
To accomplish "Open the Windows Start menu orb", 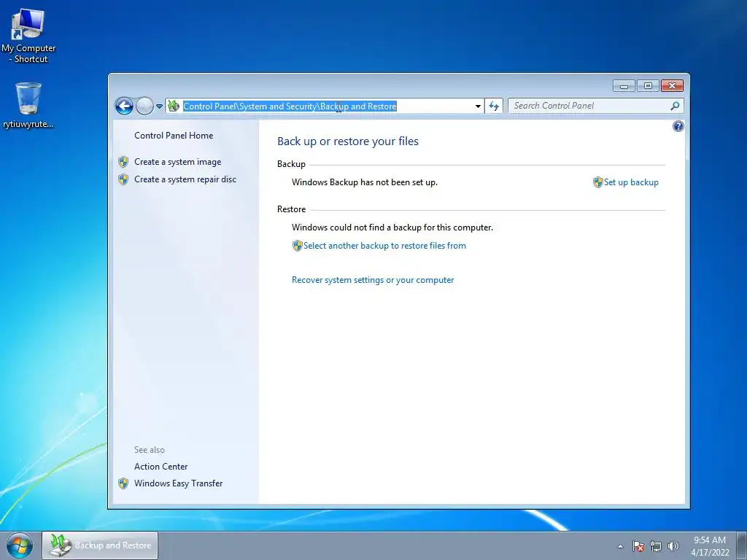I will pos(20,545).
